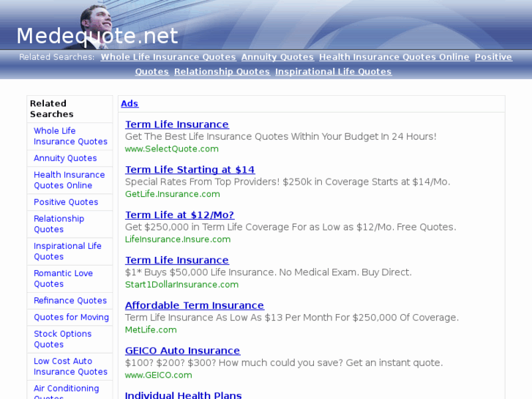This screenshot has height=399, width=532.
Task: Click the 24 Hours ad description text
Action: coord(280,136)
